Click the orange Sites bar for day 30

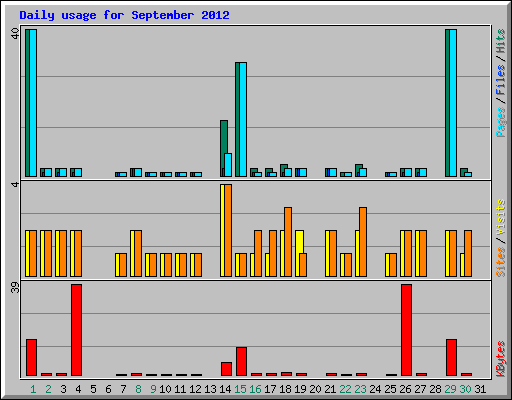[468, 253]
